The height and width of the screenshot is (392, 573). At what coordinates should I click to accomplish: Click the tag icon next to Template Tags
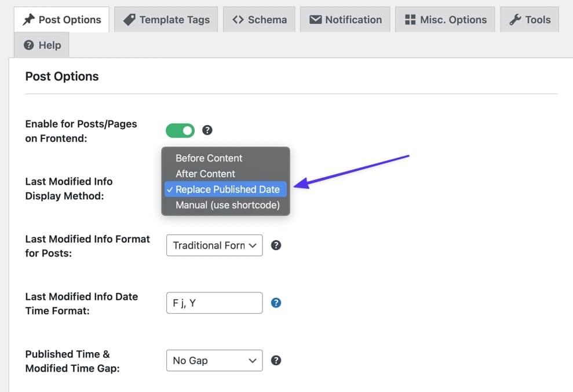pyautogui.click(x=129, y=19)
